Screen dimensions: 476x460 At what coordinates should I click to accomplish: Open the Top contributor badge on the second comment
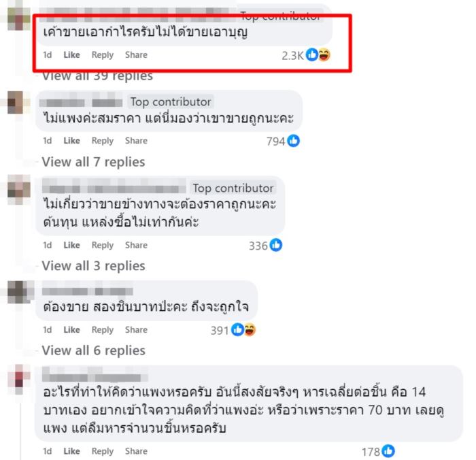[171, 102]
